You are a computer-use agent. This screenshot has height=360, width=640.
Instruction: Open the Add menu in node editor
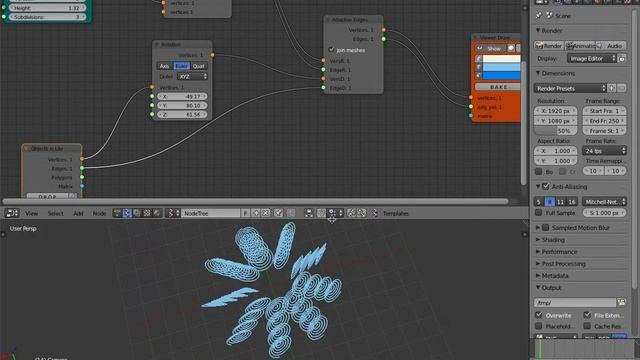[x=78, y=213]
